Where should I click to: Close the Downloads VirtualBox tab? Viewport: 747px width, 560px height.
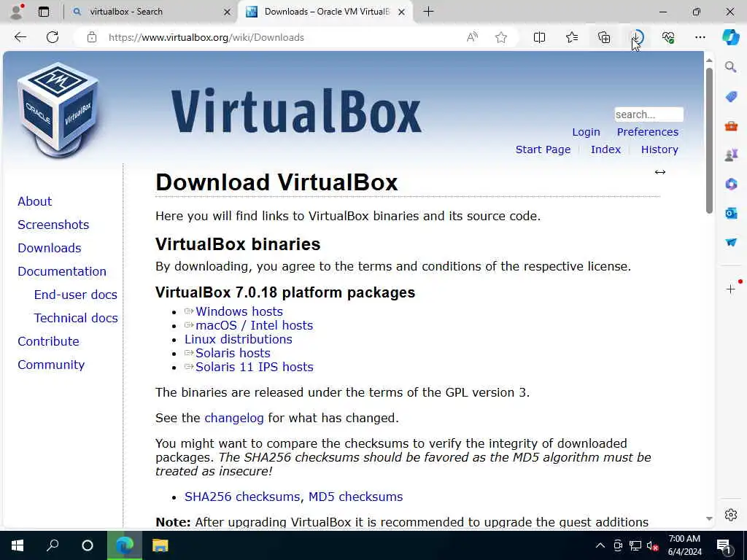(402, 12)
